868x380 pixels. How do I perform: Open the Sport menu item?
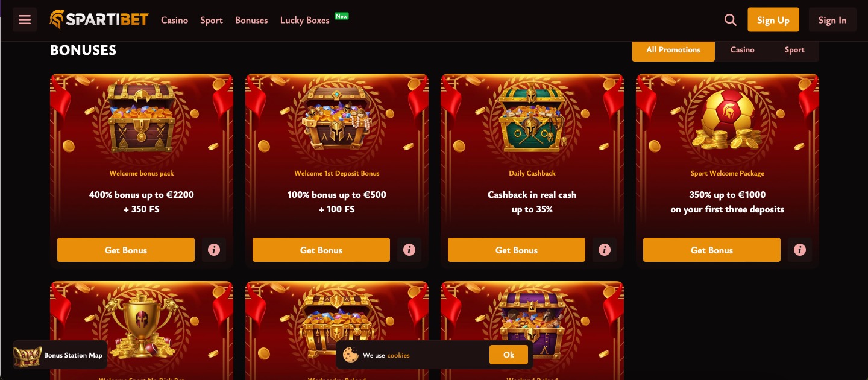[212, 20]
